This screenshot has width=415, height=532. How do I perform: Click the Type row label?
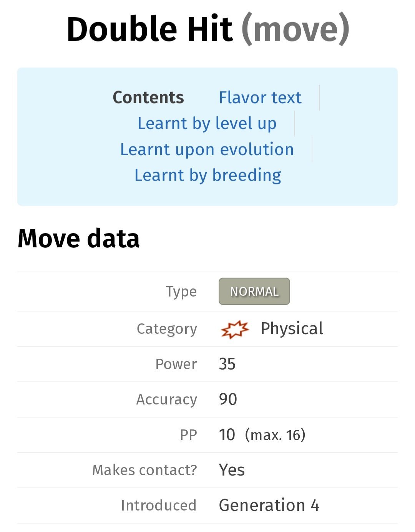coord(181,292)
